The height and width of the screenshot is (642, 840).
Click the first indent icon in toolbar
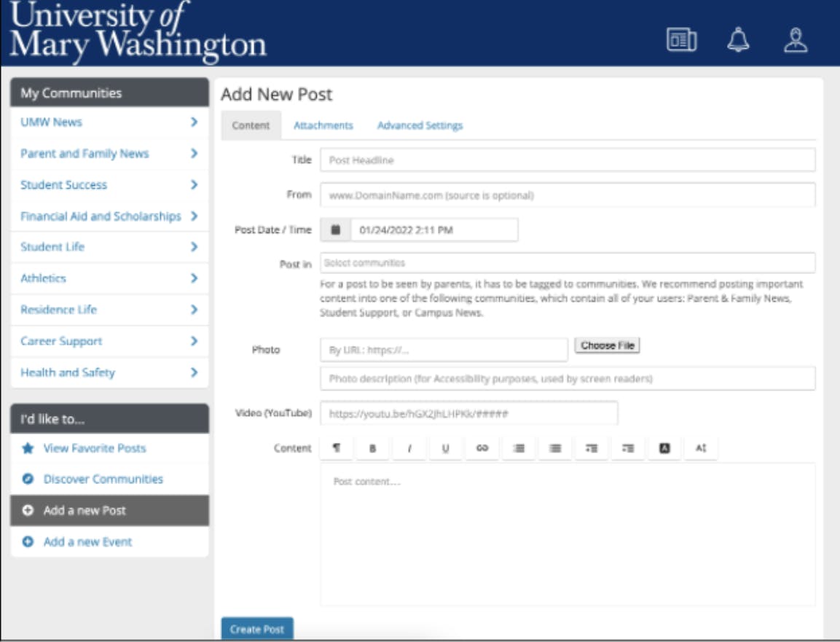pos(592,448)
